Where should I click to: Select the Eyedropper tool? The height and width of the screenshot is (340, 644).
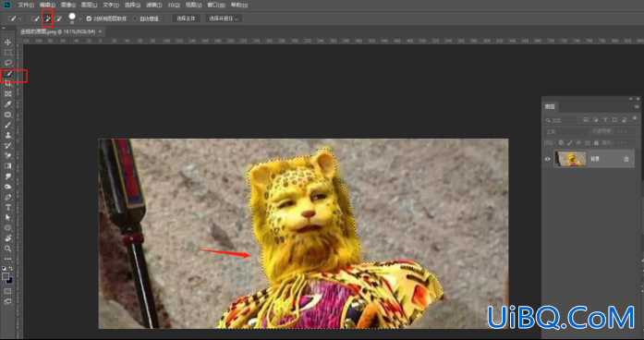[x=7, y=104]
